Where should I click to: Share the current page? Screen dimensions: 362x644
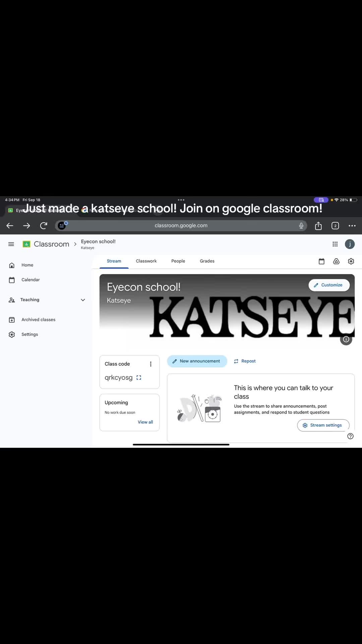click(x=318, y=226)
